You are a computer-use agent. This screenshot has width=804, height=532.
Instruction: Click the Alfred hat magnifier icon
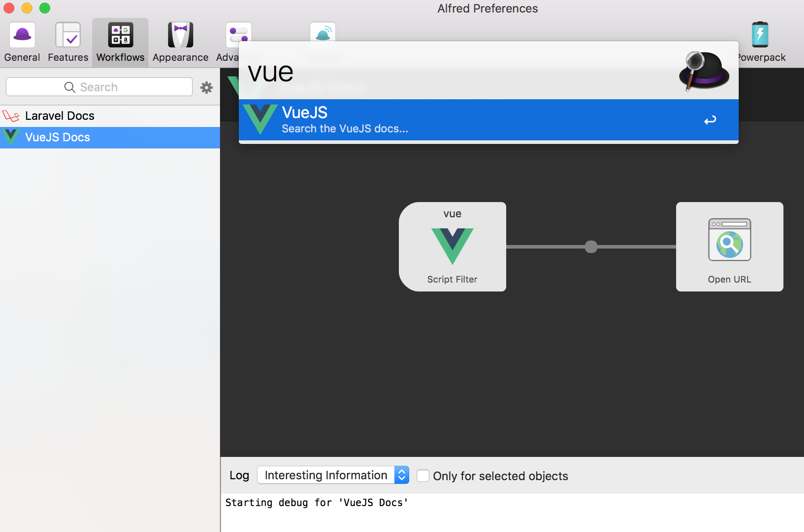click(x=704, y=71)
